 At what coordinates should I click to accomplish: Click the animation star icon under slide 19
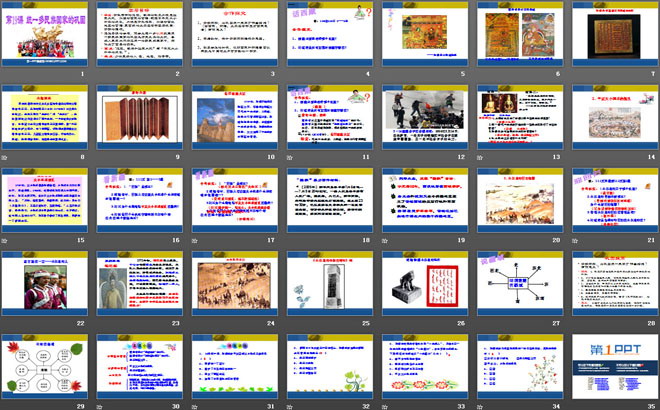(x=385, y=241)
